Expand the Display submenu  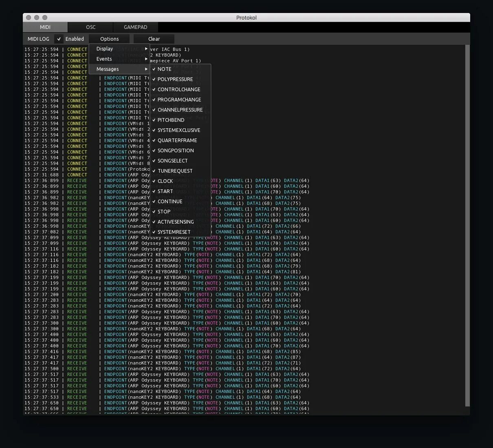click(x=119, y=49)
